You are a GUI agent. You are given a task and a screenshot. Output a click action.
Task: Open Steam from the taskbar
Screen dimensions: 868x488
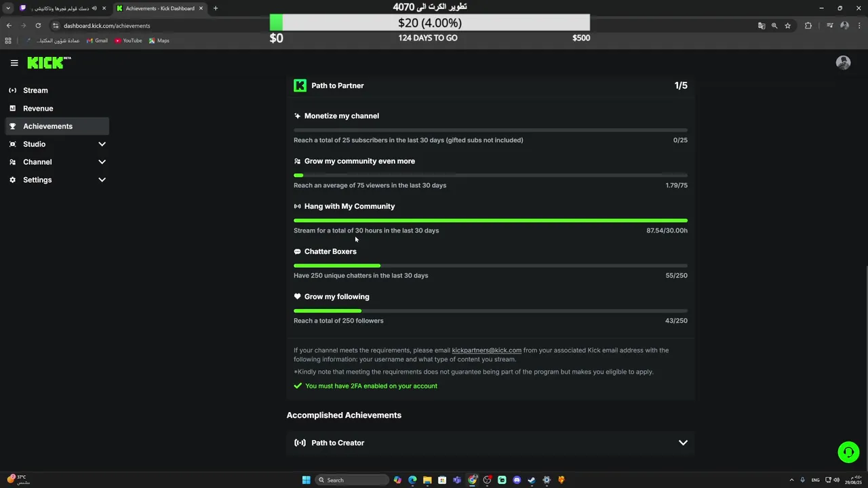(x=532, y=480)
